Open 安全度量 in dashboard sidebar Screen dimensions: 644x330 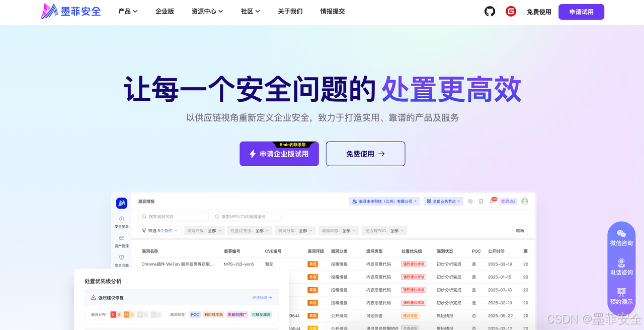coord(122,223)
